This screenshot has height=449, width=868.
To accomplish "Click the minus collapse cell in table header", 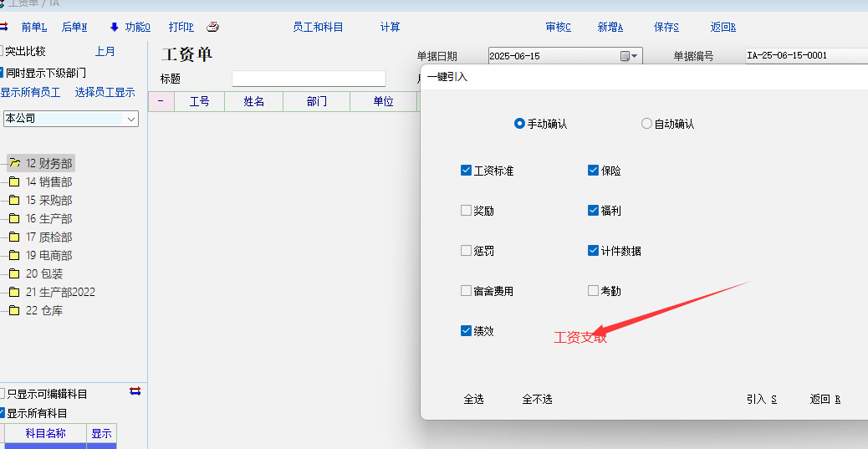I will tap(161, 101).
